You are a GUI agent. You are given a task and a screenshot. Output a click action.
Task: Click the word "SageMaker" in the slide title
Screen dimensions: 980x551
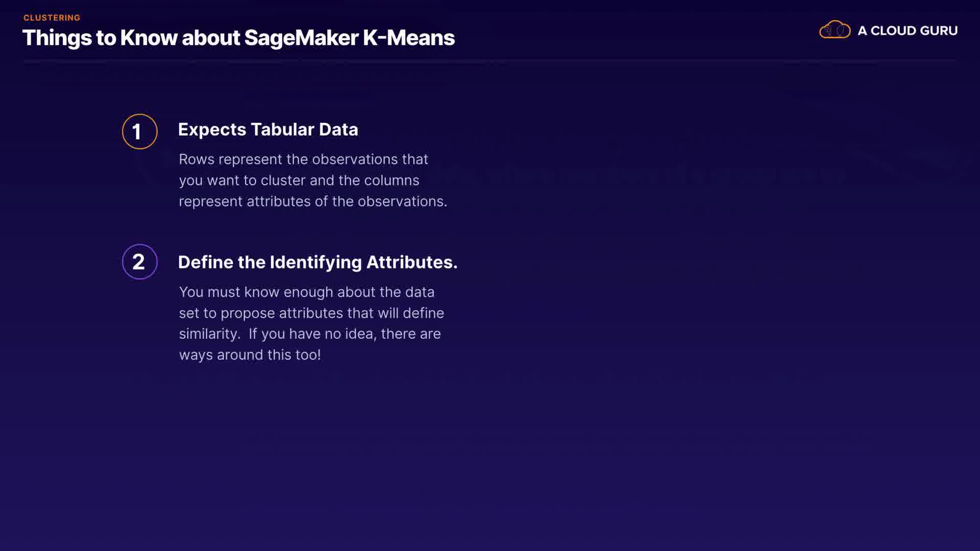click(x=301, y=38)
